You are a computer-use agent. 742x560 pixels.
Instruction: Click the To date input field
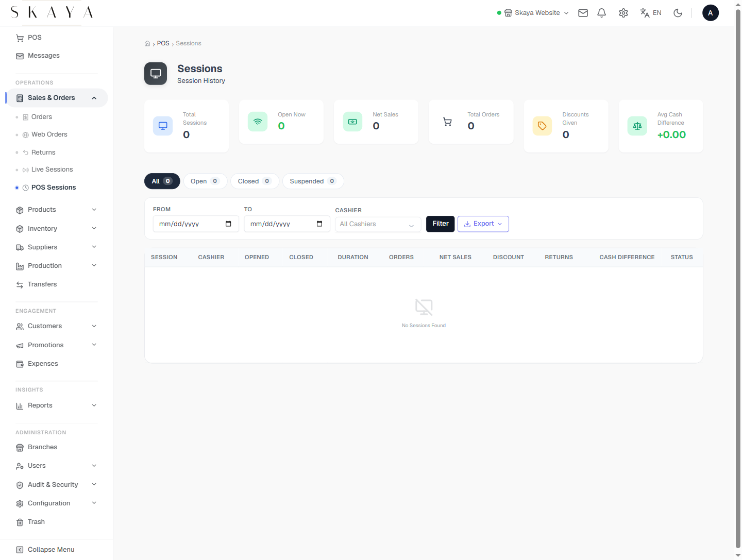point(287,224)
